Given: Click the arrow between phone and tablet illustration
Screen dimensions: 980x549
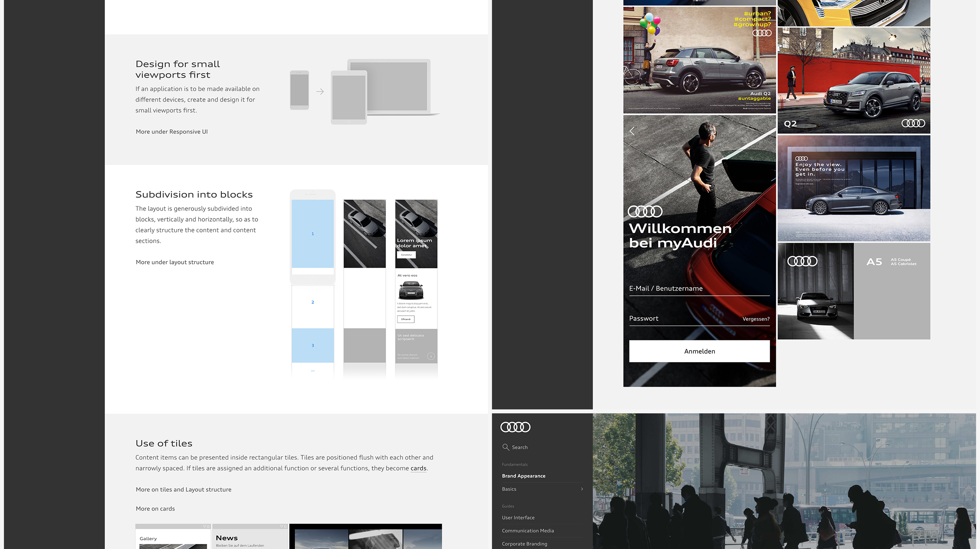Looking at the screenshot, I should pyautogui.click(x=320, y=92).
